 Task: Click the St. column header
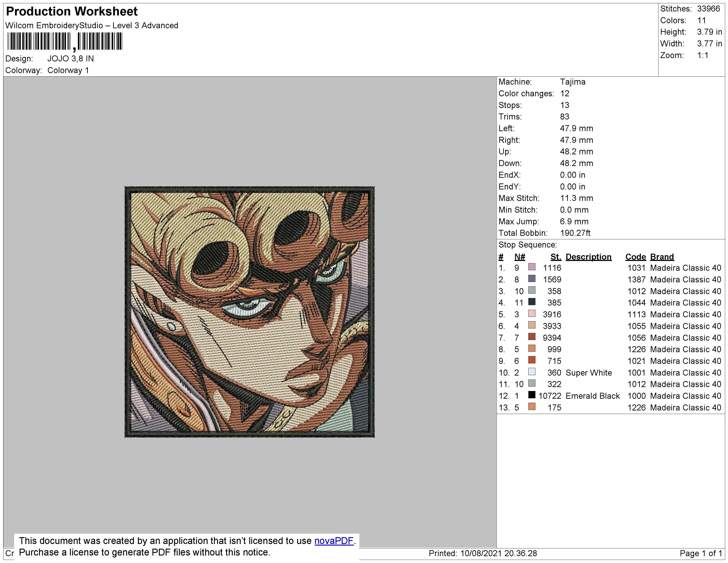(556, 257)
